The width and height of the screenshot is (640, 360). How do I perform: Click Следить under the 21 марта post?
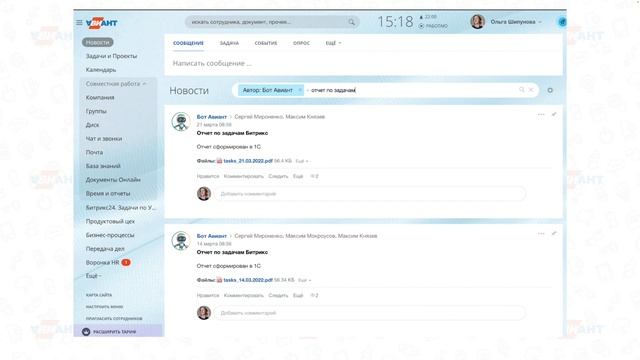tap(278, 176)
